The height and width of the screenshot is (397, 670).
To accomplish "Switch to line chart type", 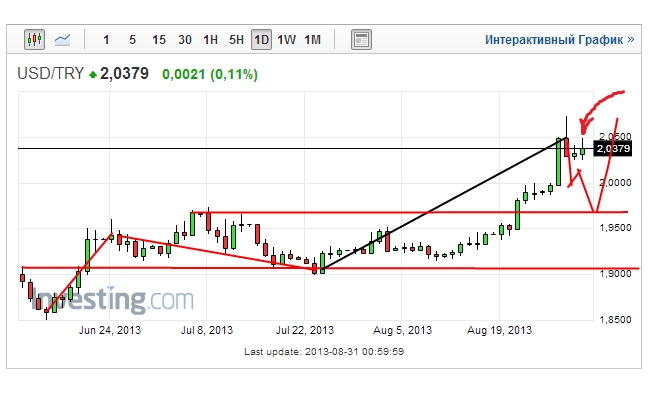I will (x=63, y=40).
